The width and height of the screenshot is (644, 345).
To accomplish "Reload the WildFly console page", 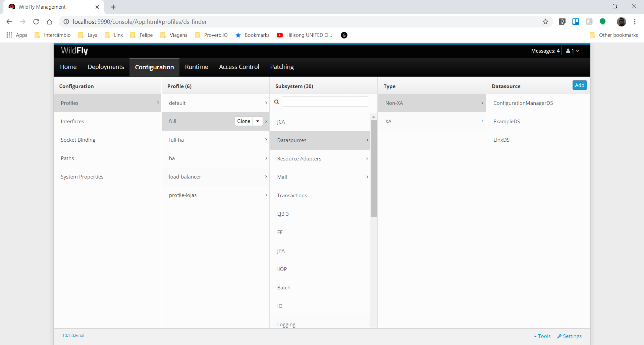I will point(36,22).
